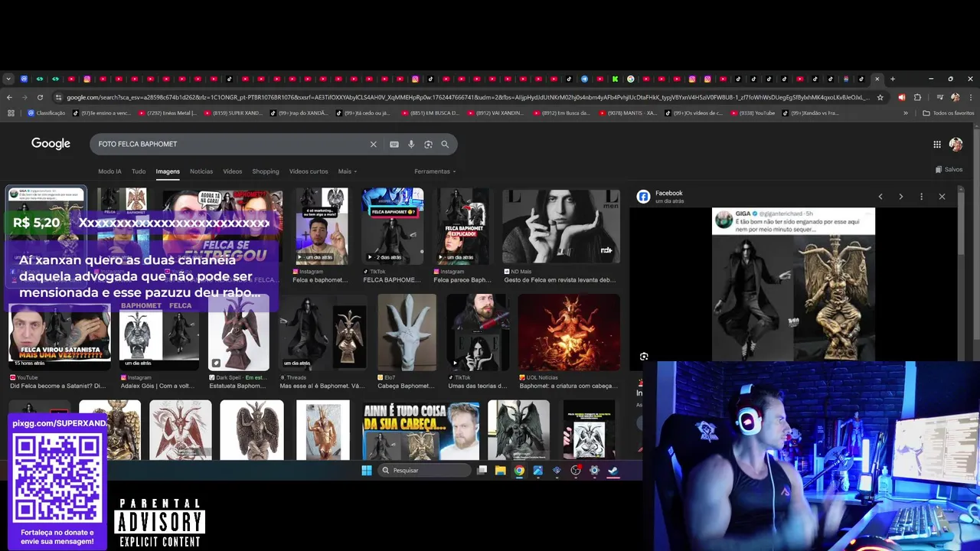Open Chrome extensions puzzle icon
This screenshot has width=980, height=551.
tap(917, 97)
